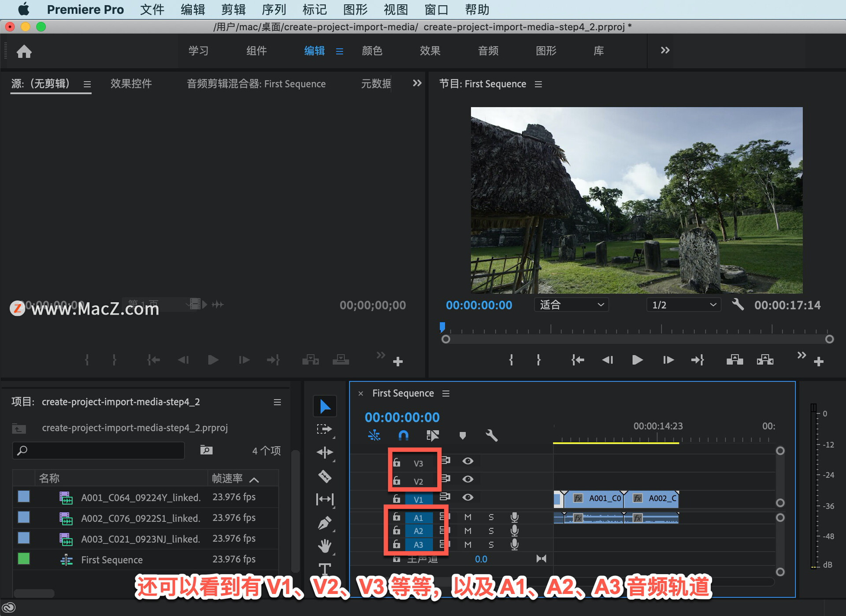Open the 序列 menu in menu bar
Viewport: 846px width, 616px height.
point(274,9)
